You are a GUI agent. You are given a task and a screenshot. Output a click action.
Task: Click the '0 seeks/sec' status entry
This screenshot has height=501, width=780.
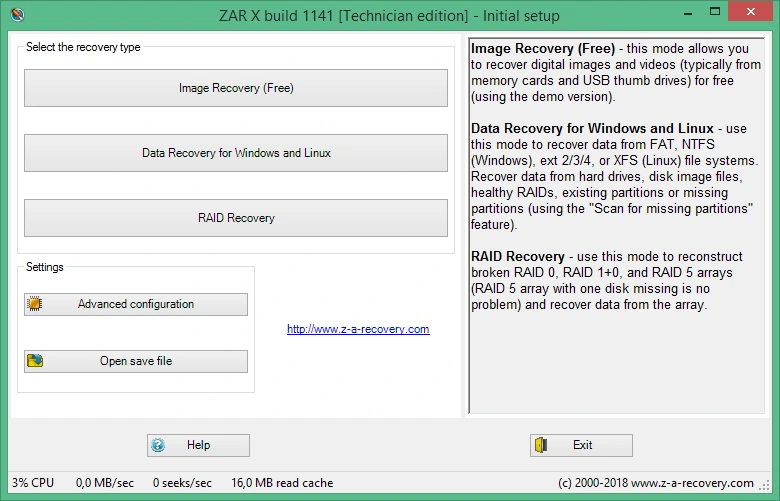point(182,483)
